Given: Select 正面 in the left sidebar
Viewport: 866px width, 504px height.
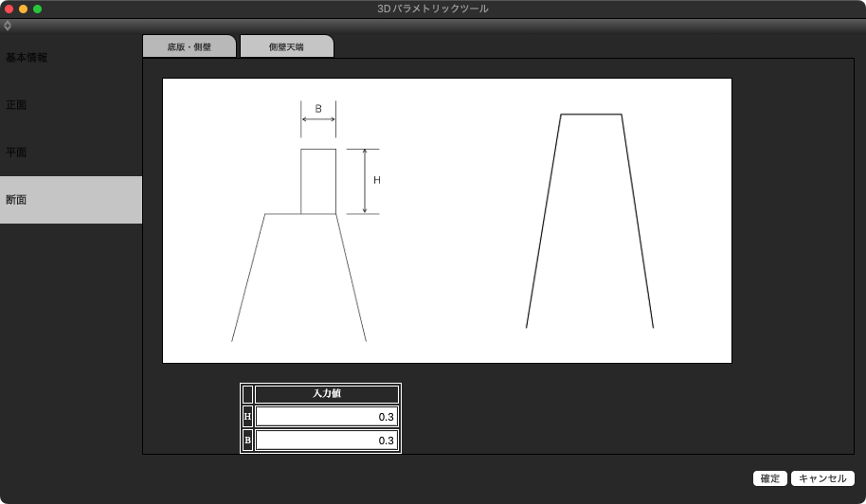Looking at the screenshot, I should [x=16, y=105].
